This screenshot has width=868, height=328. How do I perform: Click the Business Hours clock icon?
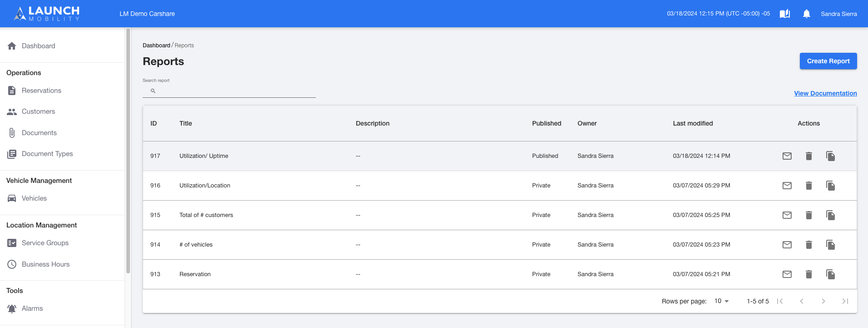12,264
